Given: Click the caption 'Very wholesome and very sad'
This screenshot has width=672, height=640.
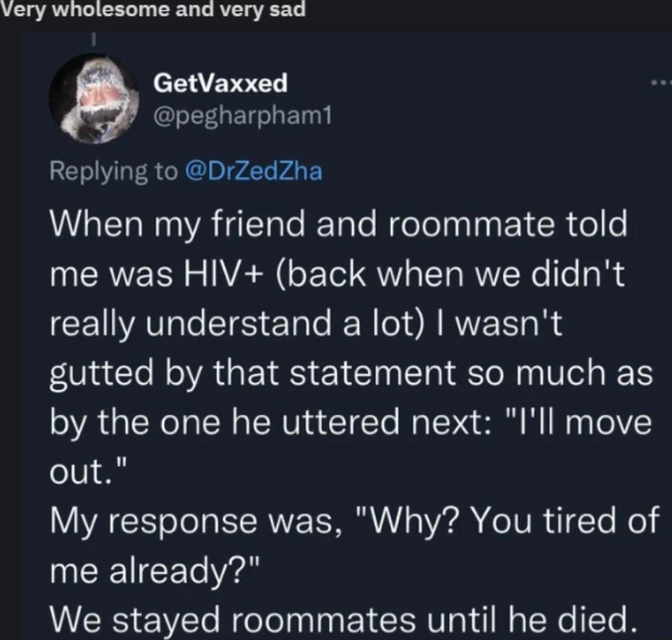Looking at the screenshot, I should pyautogui.click(x=154, y=9).
